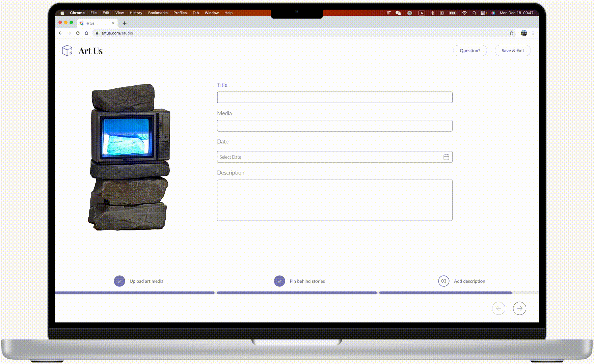Click the date and time in menu bar
Viewport: 594px width, 364px height.
[516, 13]
